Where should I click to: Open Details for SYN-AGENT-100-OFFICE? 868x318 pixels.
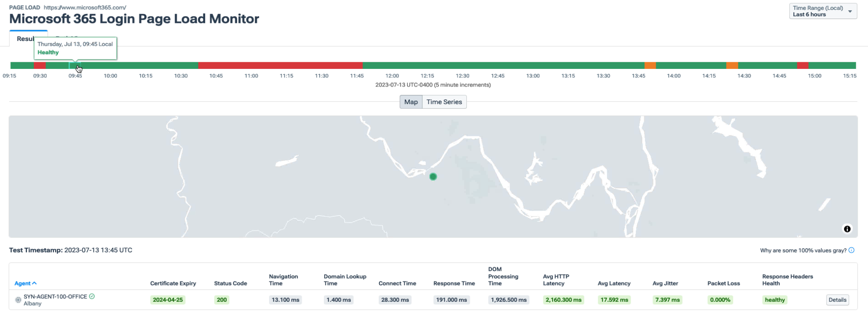(837, 300)
